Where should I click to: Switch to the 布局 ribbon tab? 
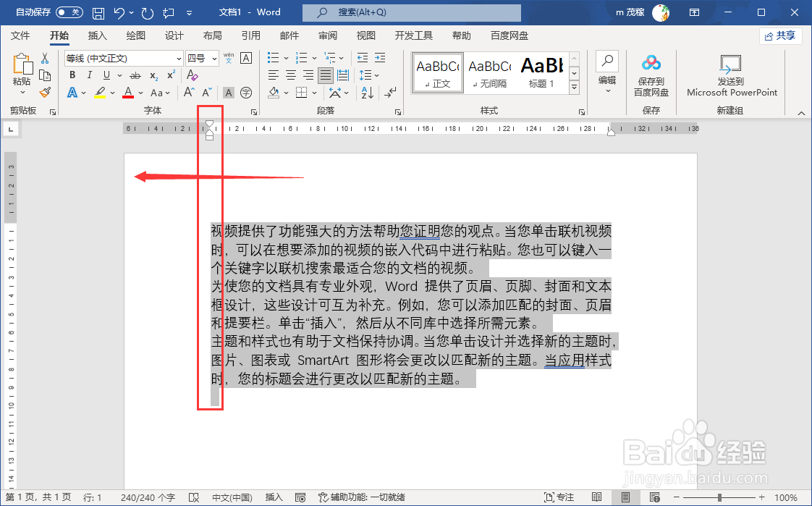coord(212,35)
